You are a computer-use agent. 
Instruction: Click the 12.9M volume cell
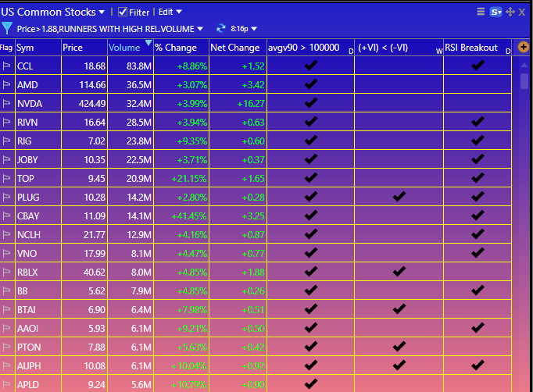coord(131,234)
